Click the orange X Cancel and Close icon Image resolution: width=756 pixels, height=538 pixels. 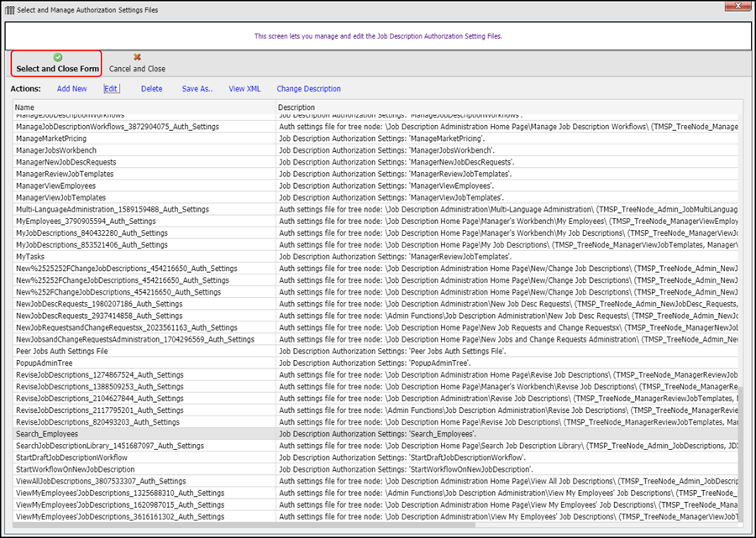(138, 57)
